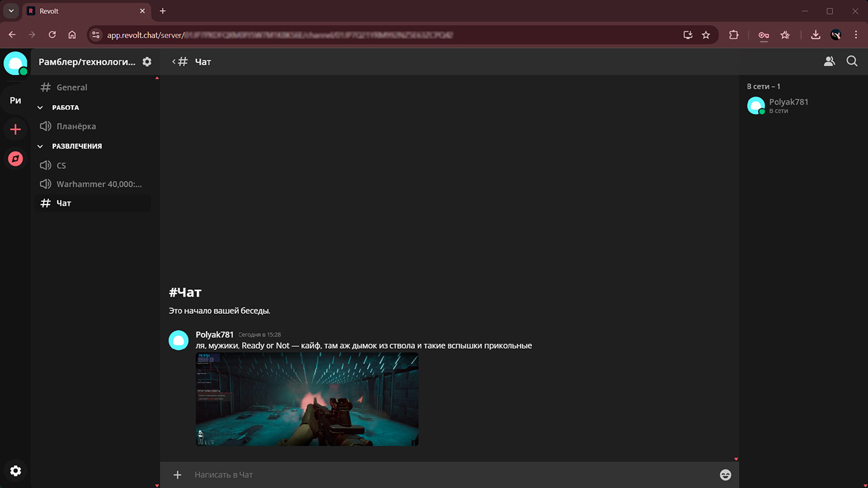Open the Discover compass icon
Screen dimensions: 868x488
coord(15,159)
